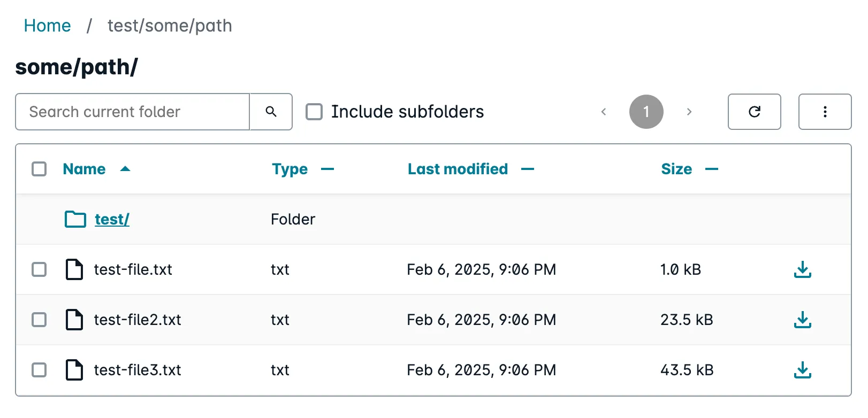
Task: Select page 1 pagination button
Action: tap(646, 112)
